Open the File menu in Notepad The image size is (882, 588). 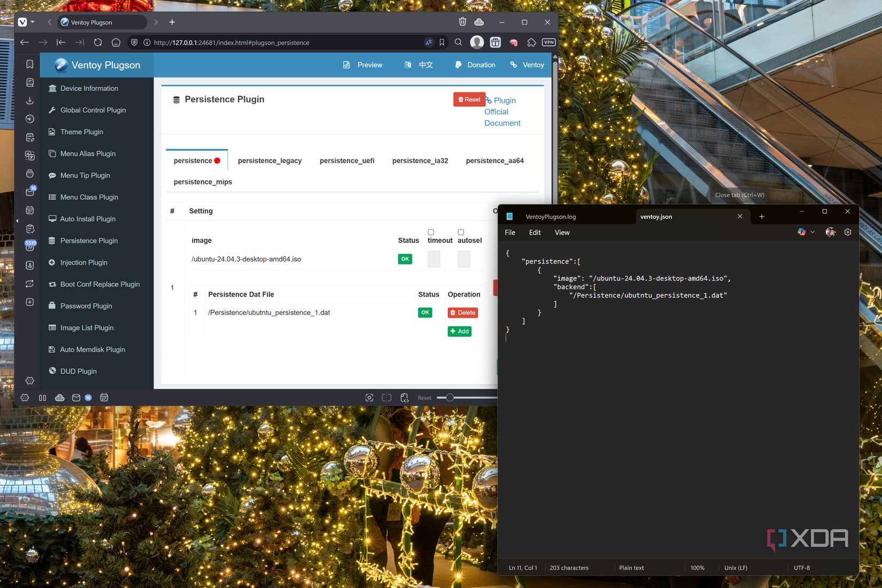click(x=510, y=233)
